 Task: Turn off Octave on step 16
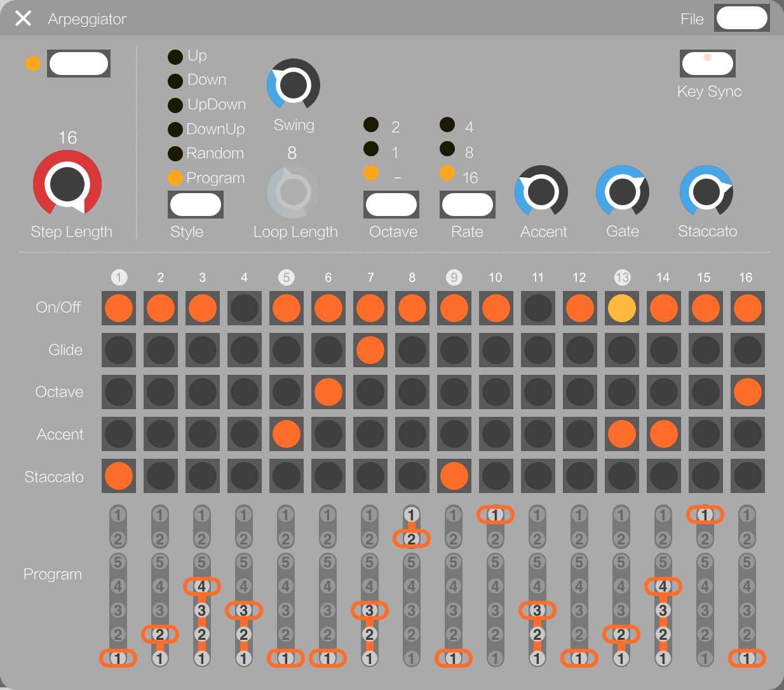coord(747,392)
